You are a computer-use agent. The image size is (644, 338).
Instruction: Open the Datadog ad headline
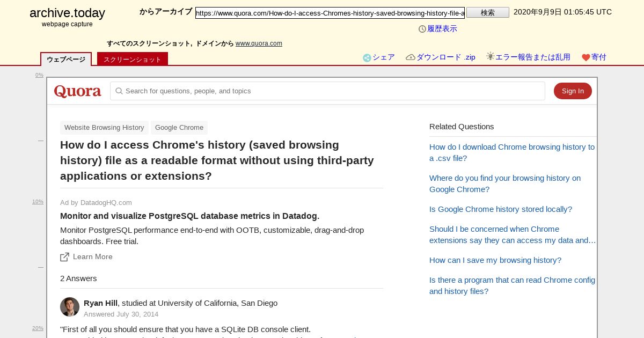pos(189,216)
